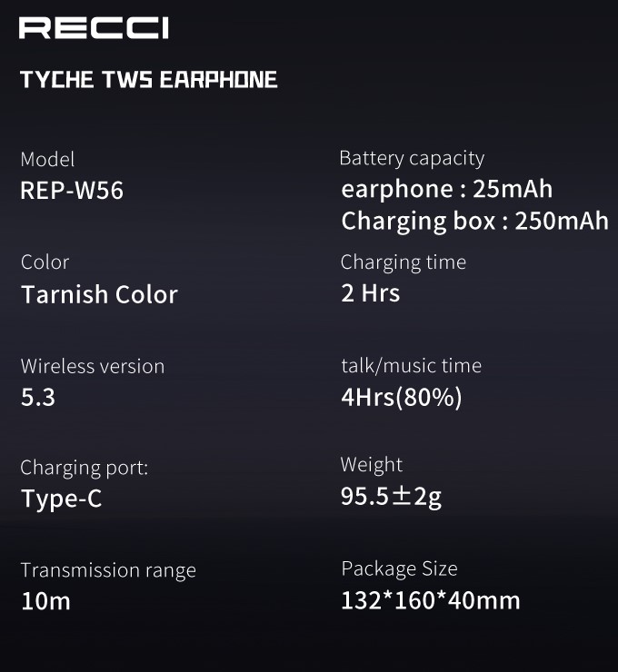Click the Transmission range label
The image size is (618, 672).
108,570
